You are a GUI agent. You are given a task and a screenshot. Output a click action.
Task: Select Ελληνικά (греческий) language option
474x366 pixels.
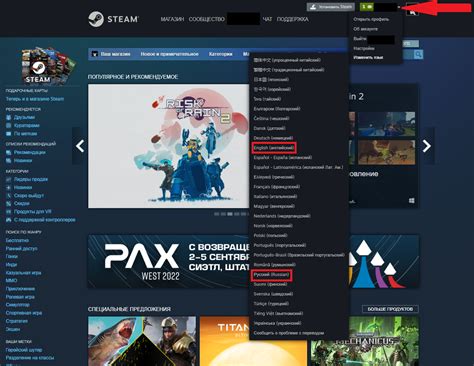[x=274, y=177]
